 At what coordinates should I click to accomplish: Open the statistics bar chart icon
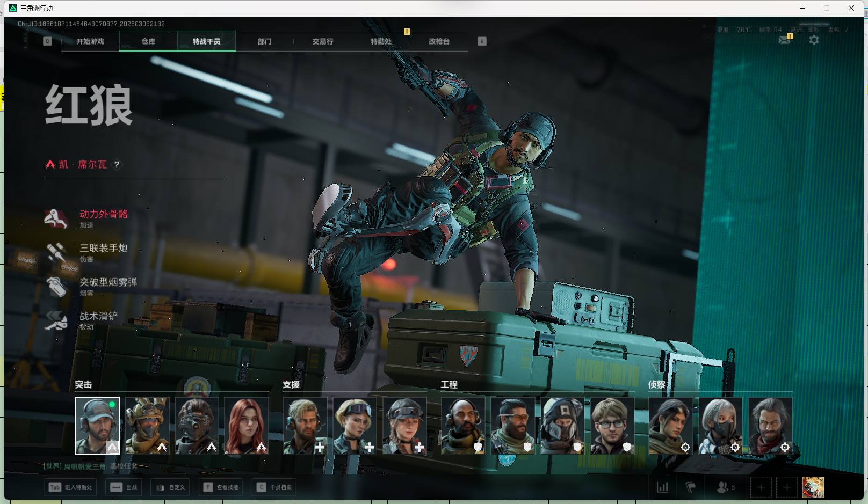point(663,487)
